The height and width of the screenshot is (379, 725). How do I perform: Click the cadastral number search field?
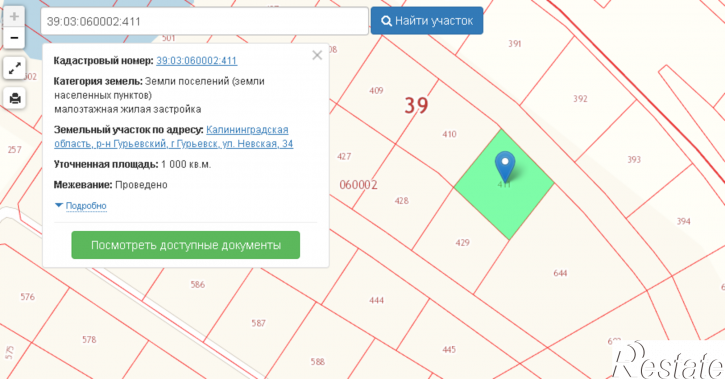coord(204,21)
